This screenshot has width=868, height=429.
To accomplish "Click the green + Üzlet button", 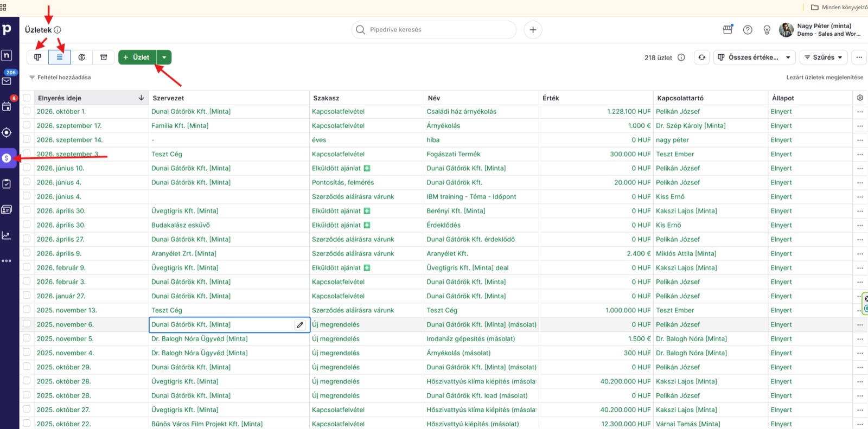I will point(137,57).
